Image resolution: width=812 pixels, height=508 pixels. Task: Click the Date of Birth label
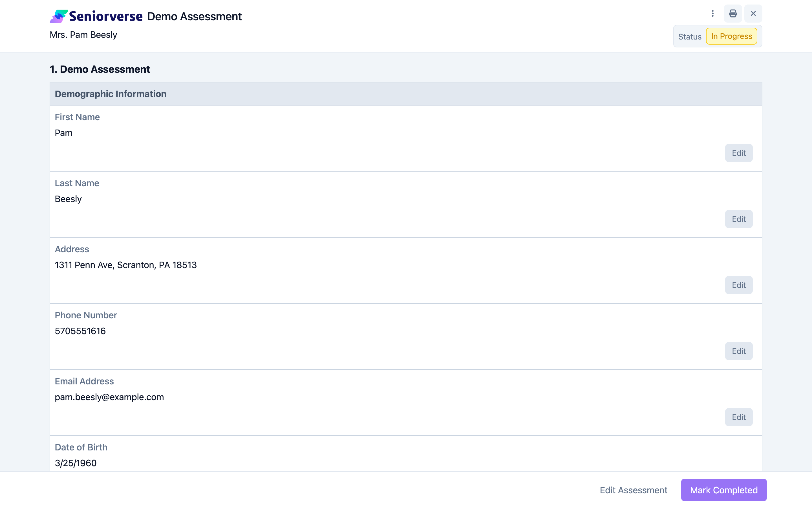coord(81,447)
